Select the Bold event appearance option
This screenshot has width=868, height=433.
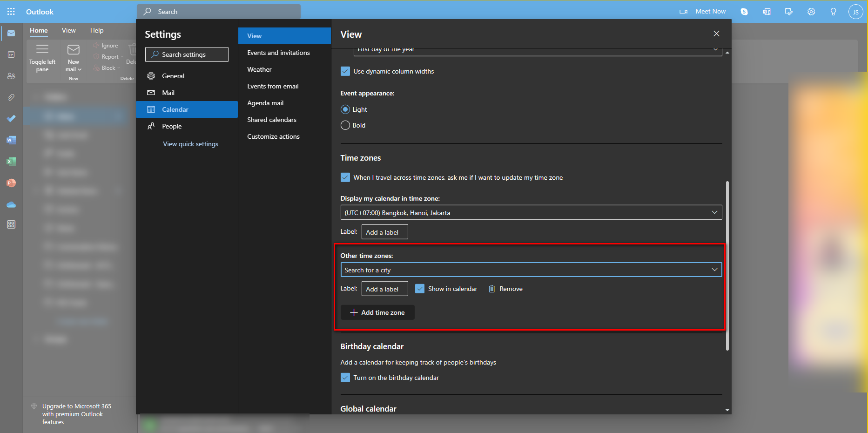coord(345,125)
